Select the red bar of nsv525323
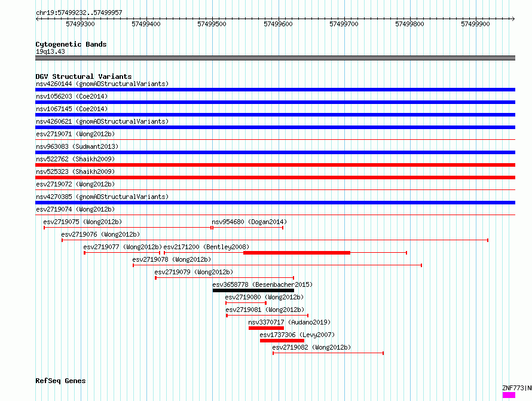Screen dimensions: 532x401 point(275,177)
